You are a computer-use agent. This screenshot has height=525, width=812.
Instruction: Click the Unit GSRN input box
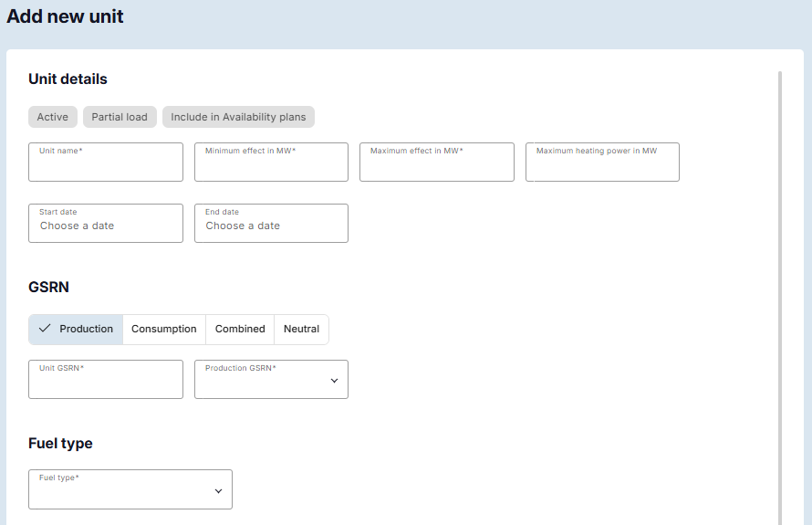click(106, 381)
